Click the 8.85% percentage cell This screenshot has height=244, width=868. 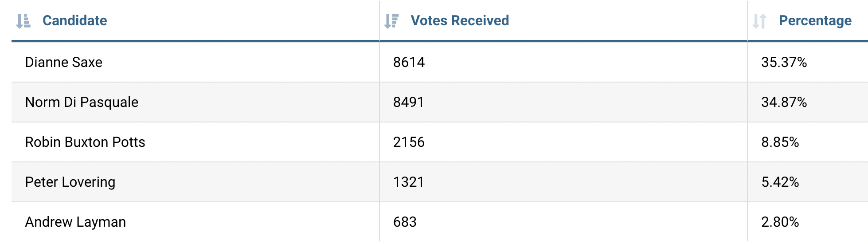point(780,142)
